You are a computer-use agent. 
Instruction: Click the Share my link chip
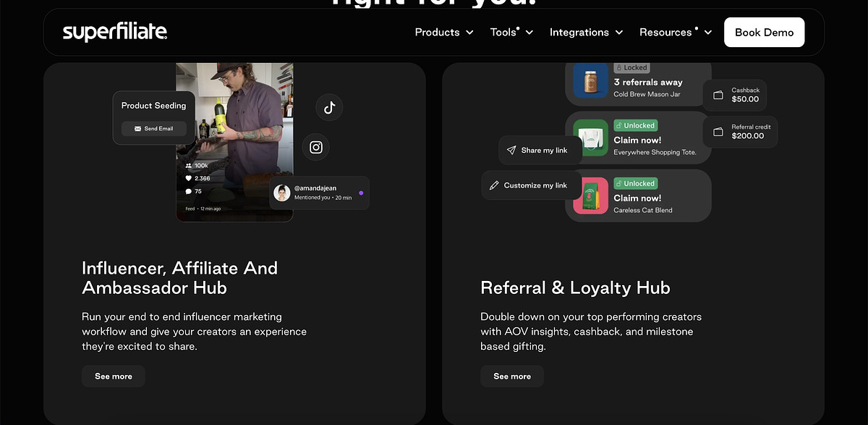click(537, 151)
